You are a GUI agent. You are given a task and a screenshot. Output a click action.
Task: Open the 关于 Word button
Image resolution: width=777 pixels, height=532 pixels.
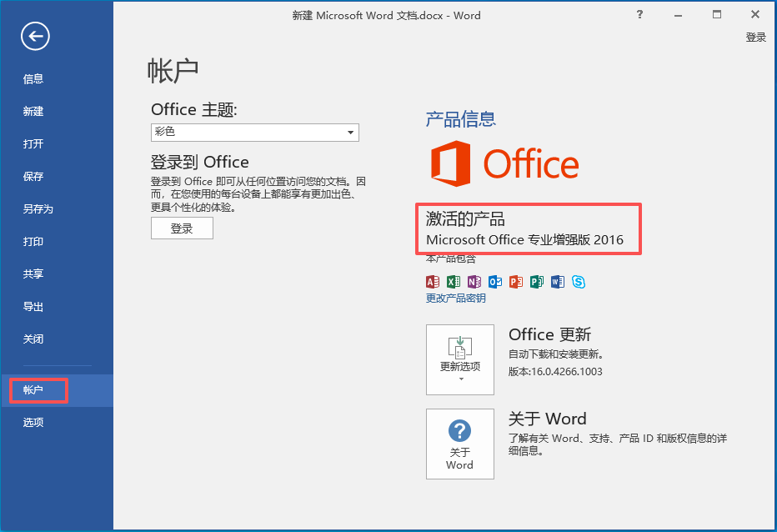tap(460, 444)
